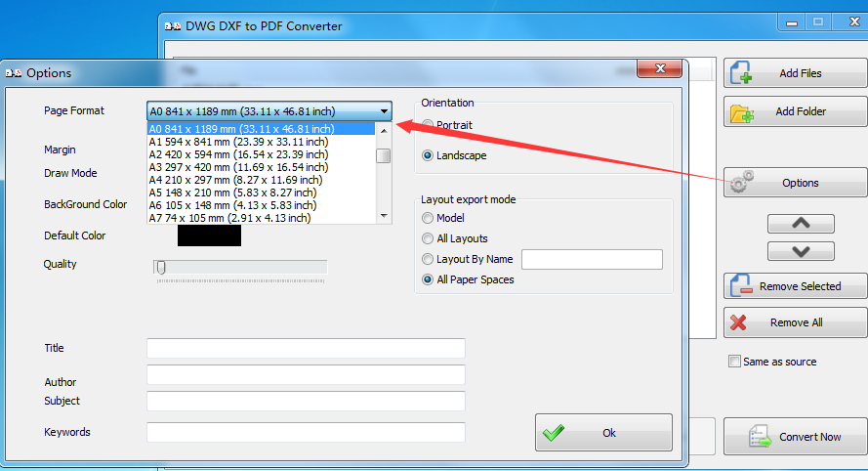Click the Subject input field

pos(306,401)
